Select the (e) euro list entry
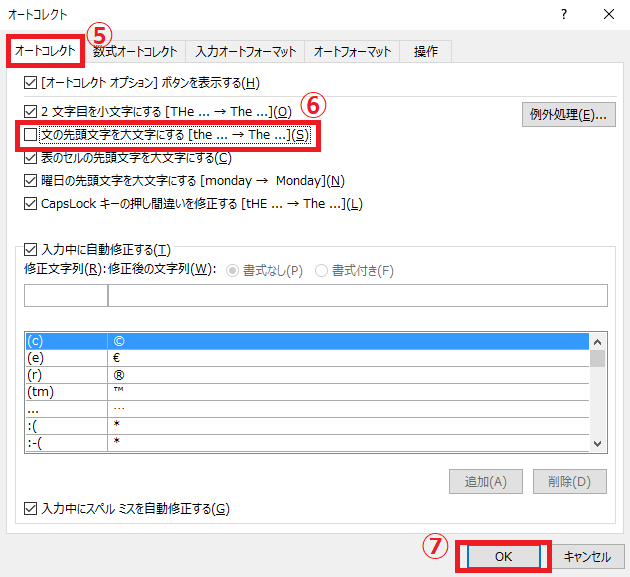The height and width of the screenshot is (577, 630). click(307, 358)
